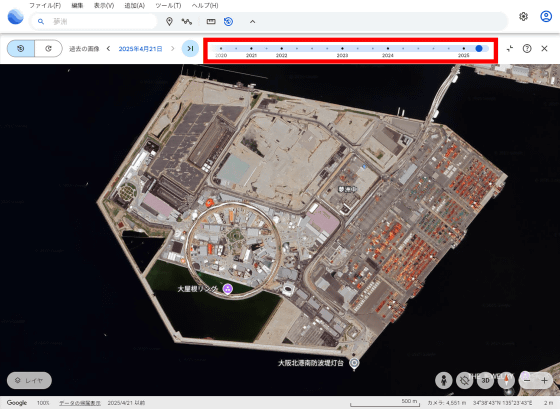
Task: Toggle the historical imagery toolbar icon
Action: [x=229, y=21]
